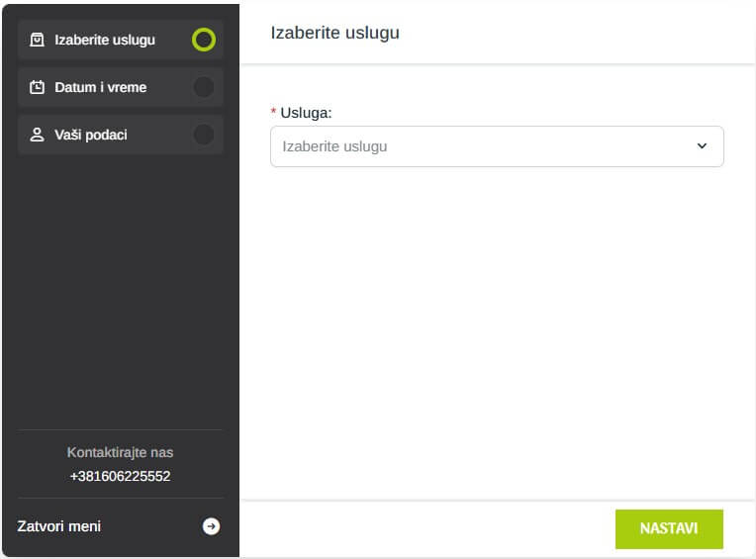Click the arrow icon next to Zatvori meni
This screenshot has height=559, width=756.
[211, 526]
